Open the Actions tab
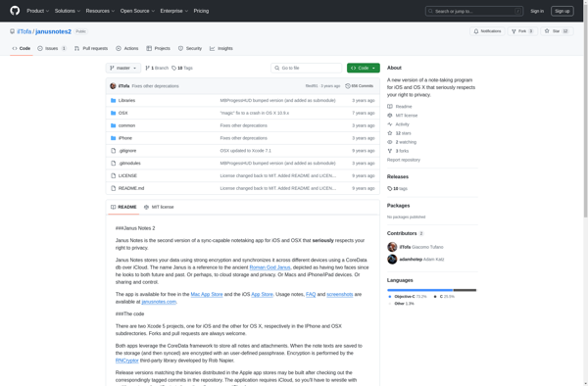Screen dimensions: 588x386 click(x=127, y=48)
